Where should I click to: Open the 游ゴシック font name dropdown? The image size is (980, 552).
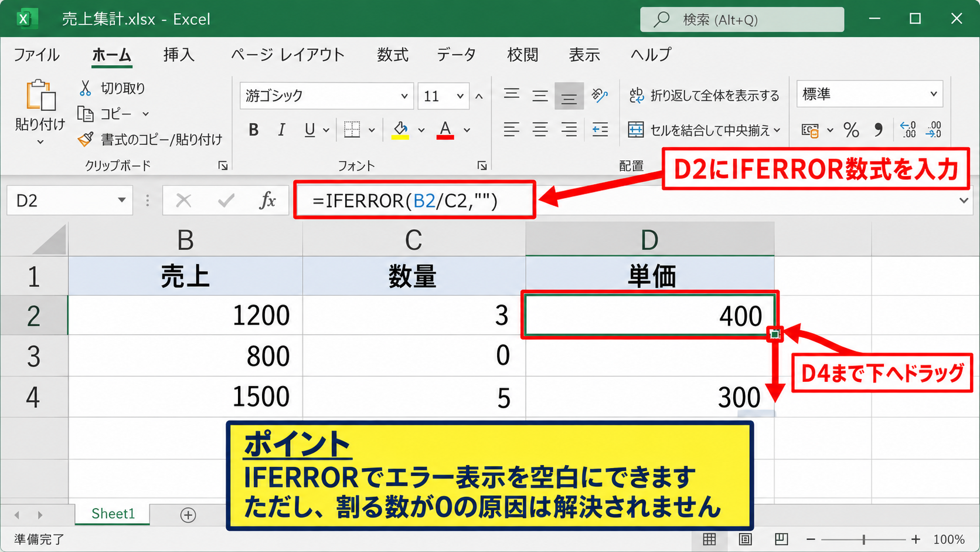(404, 96)
